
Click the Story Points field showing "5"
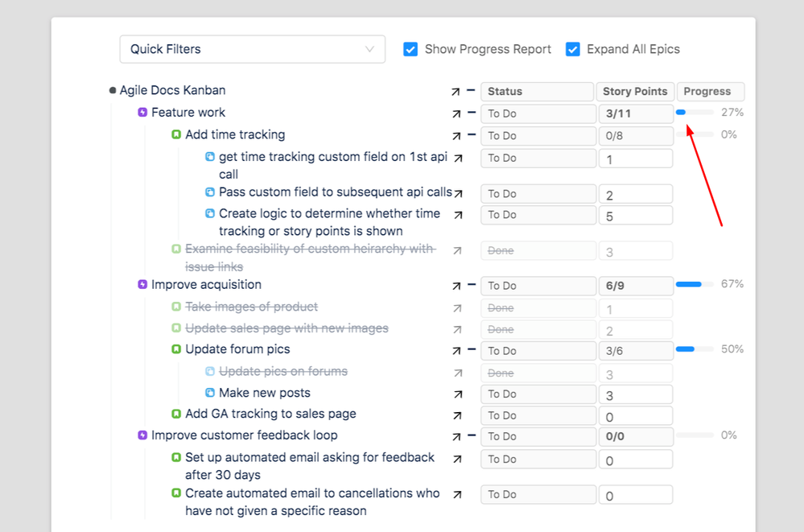pos(635,215)
